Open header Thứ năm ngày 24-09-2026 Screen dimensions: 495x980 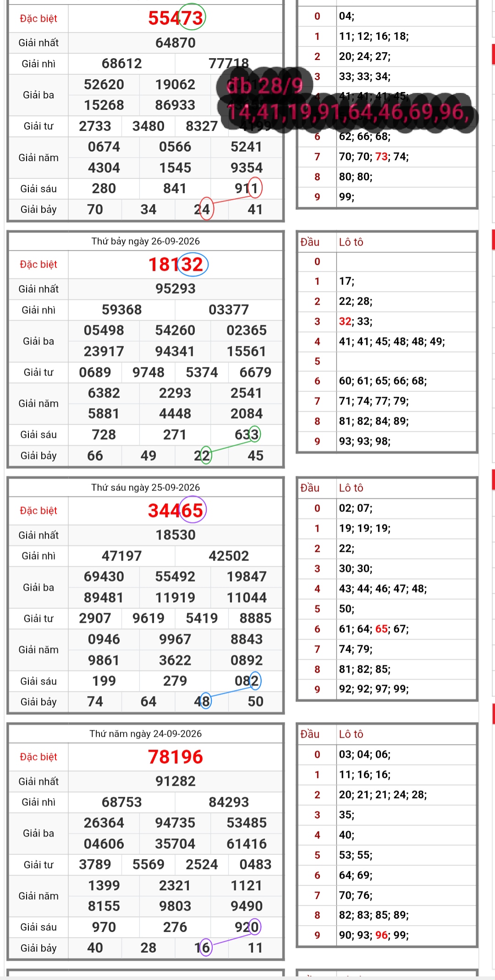click(146, 734)
